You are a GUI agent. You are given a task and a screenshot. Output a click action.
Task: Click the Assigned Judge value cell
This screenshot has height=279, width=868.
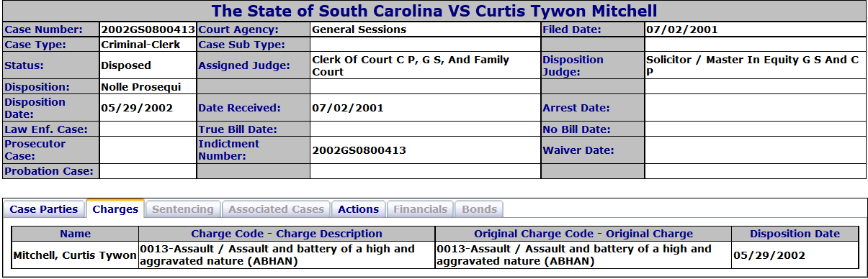[425, 65]
